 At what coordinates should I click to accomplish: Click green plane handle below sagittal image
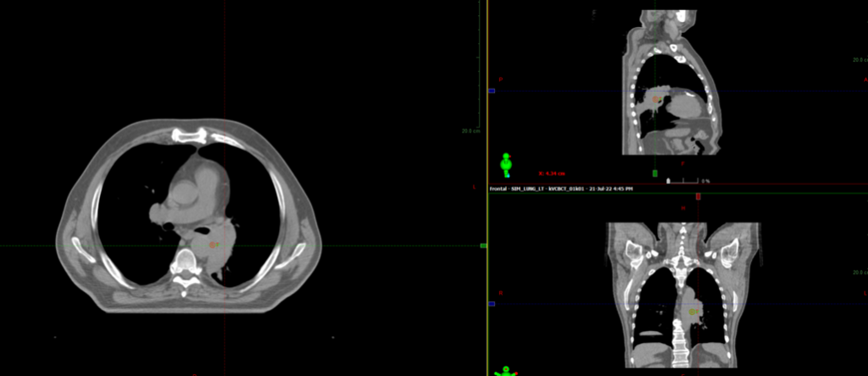(655, 173)
